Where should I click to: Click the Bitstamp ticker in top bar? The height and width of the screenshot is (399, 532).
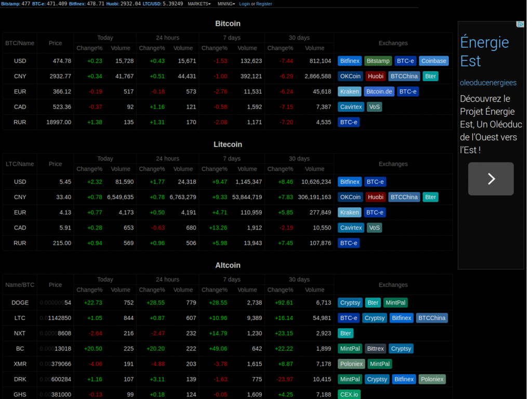[16, 4]
